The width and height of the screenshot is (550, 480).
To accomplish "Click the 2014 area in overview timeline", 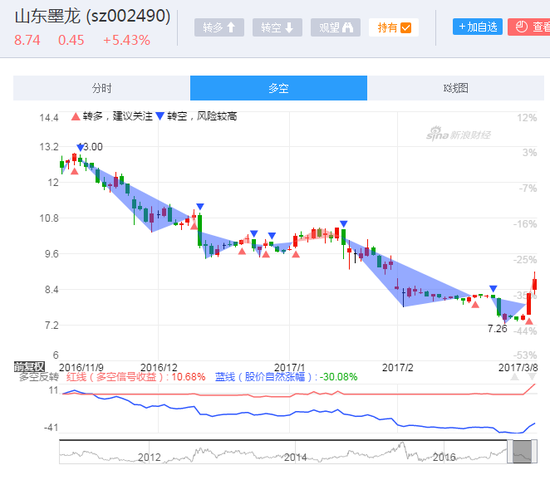I will (x=295, y=457).
